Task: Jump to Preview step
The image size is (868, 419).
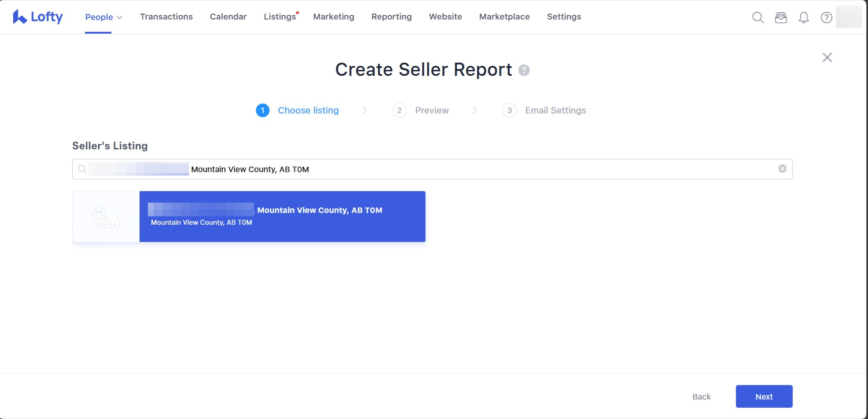Action: pos(431,110)
